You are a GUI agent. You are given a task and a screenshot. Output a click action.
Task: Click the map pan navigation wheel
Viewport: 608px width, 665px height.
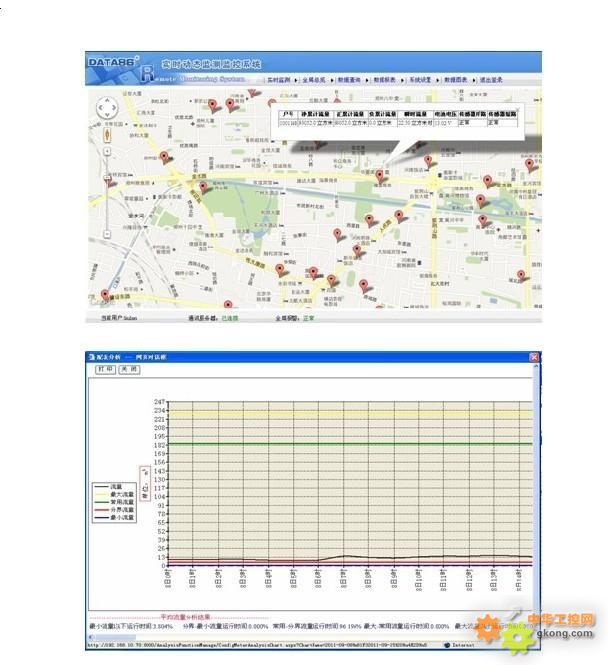[x=106, y=108]
